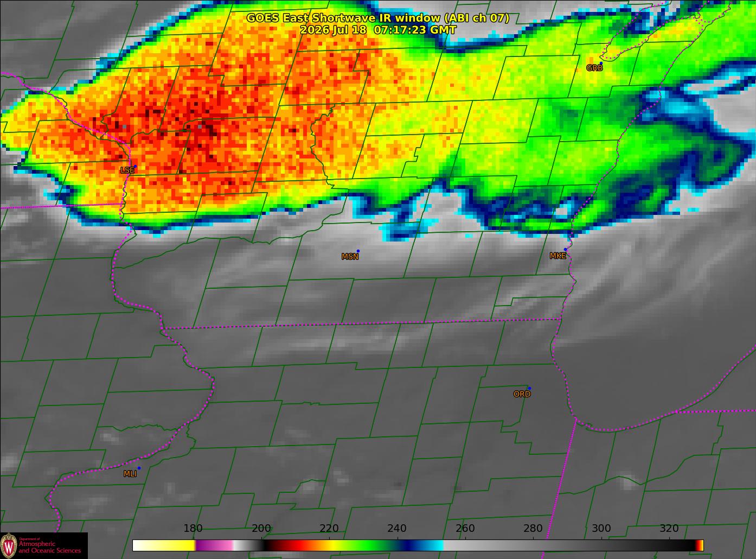The image size is (756, 559).
Task: Click the GRB station marker
Action: (x=601, y=63)
